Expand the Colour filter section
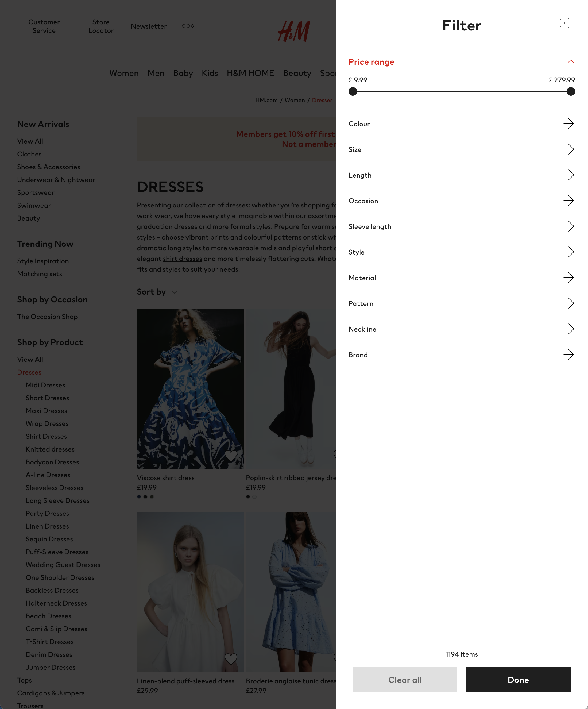 tap(569, 124)
